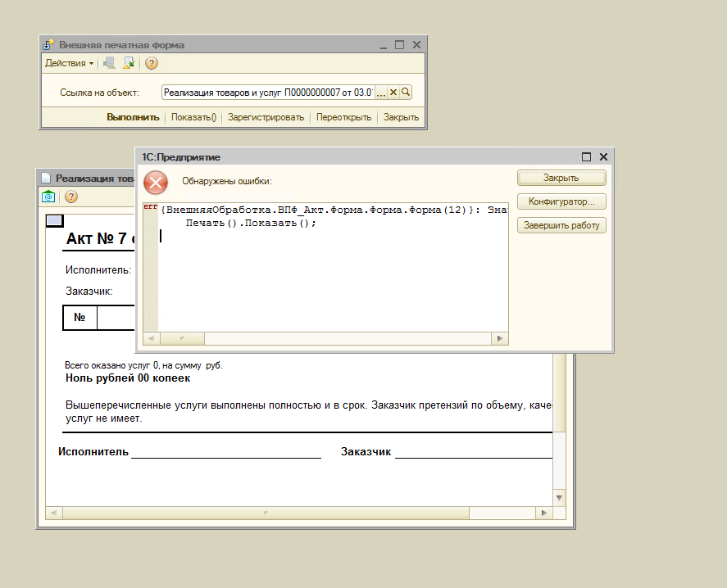Open object selection with the ellipsis button

380,93
